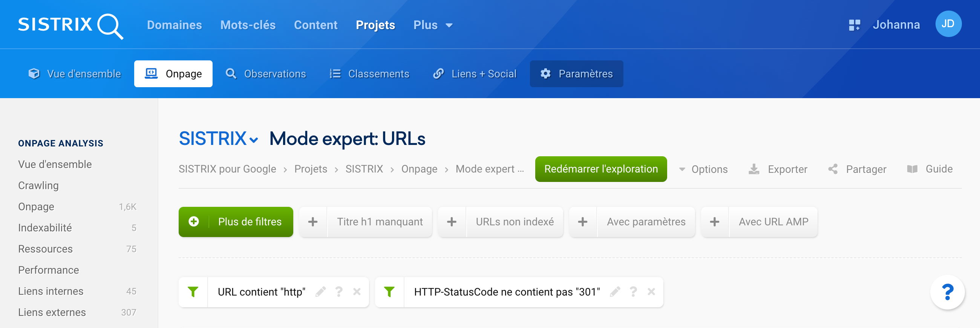This screenshot has width=980, height=328.
Task: Click the SISTRIX logo magnifier icon
Action: click(x=110, y=26)
